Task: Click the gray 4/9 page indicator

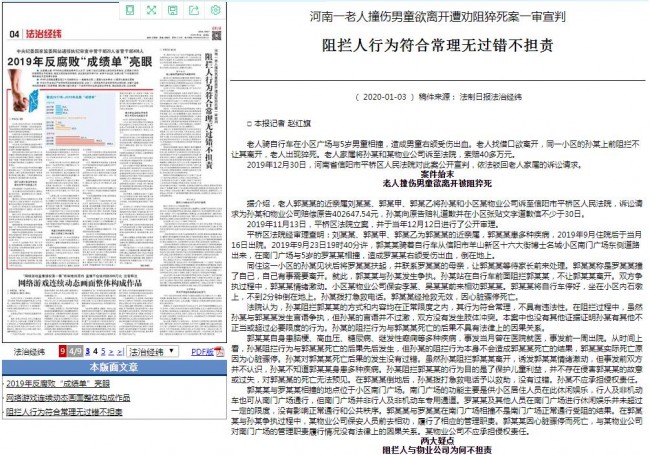Action: [75, 351]
